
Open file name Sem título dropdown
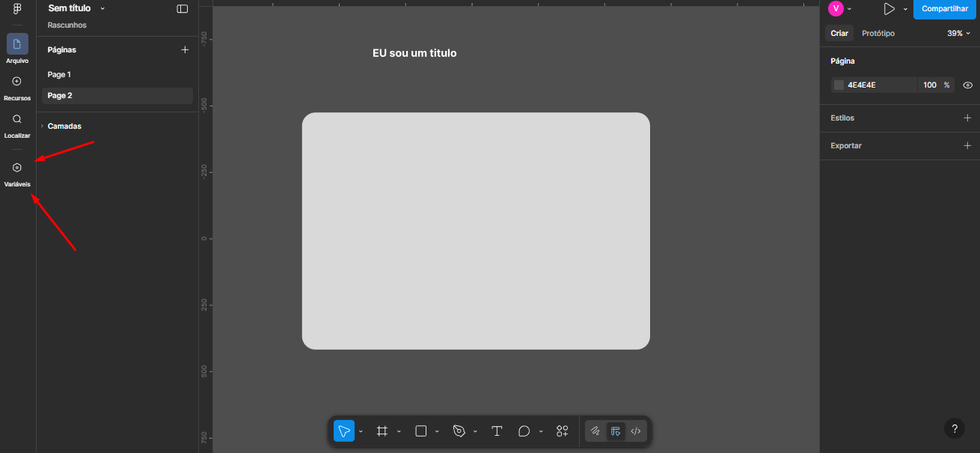(x=102, y=8)
